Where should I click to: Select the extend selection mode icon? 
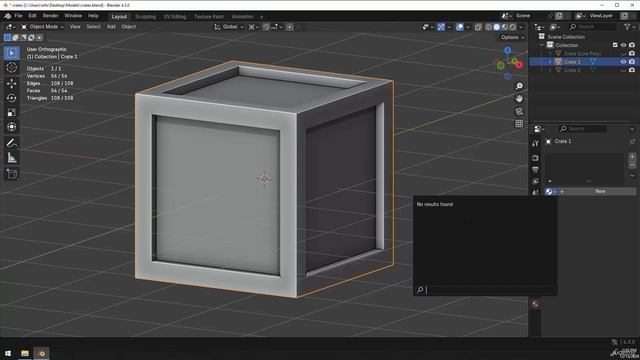click(x=15, y=38)
